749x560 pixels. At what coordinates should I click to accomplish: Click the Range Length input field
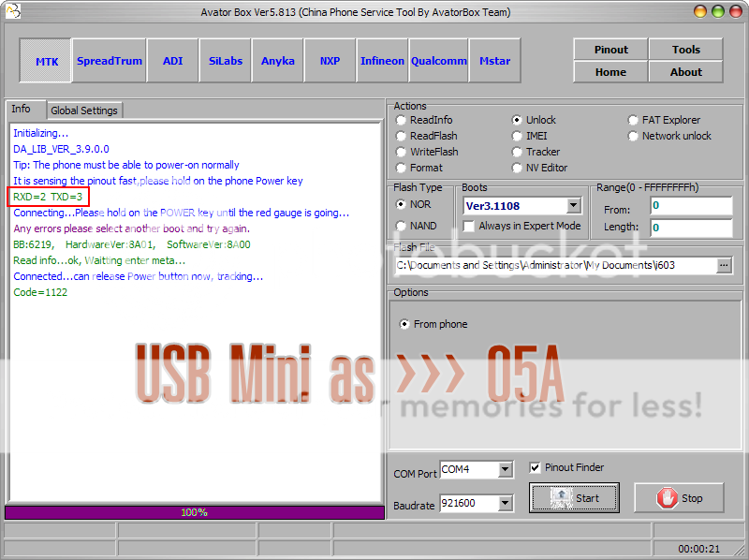pos(691,228)
